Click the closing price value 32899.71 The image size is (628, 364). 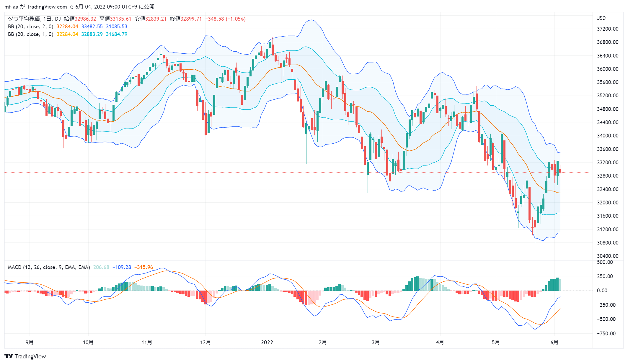[x=191, y=19]
